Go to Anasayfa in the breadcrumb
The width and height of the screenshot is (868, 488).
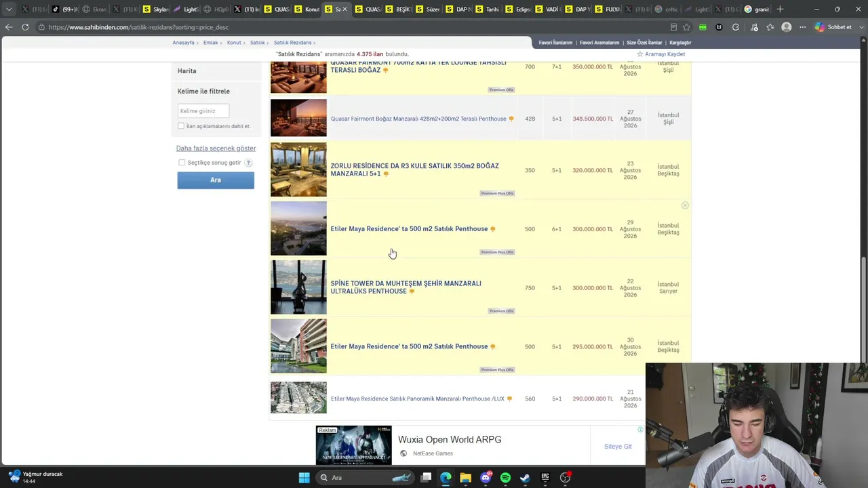tap(183, 43)
